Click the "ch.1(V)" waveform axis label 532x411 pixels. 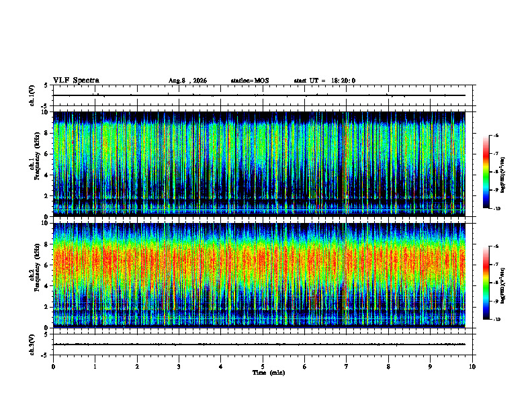tap(32, 95)
